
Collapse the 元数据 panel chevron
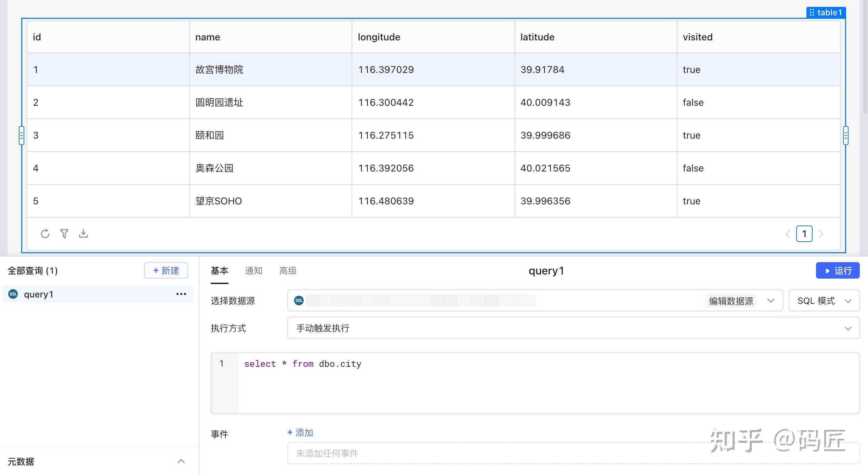coord(181,461)
